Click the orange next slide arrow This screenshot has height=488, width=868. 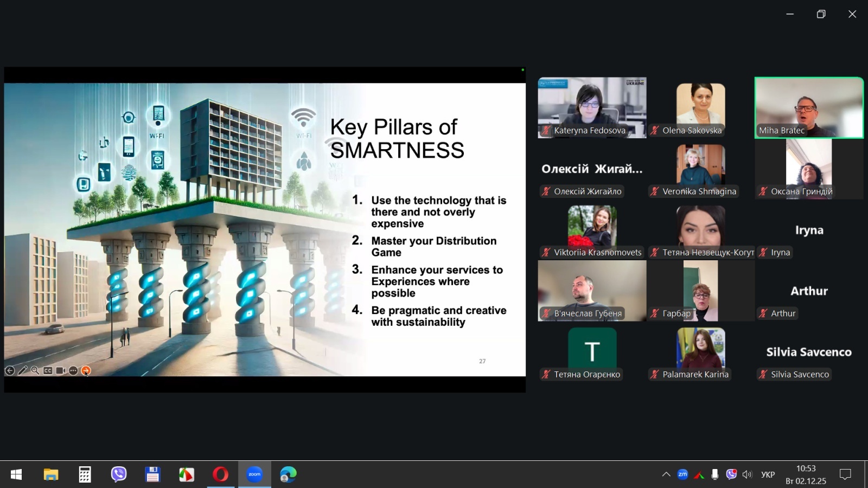pos(86,371)
